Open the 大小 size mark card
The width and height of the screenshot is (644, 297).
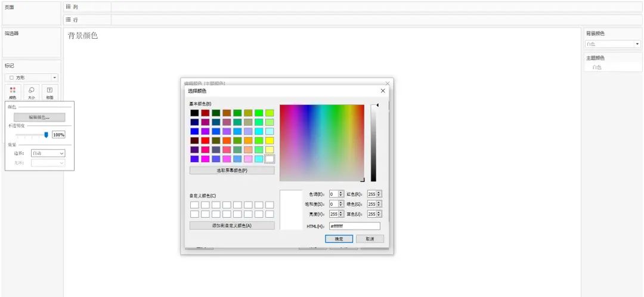tap(31, 93)
